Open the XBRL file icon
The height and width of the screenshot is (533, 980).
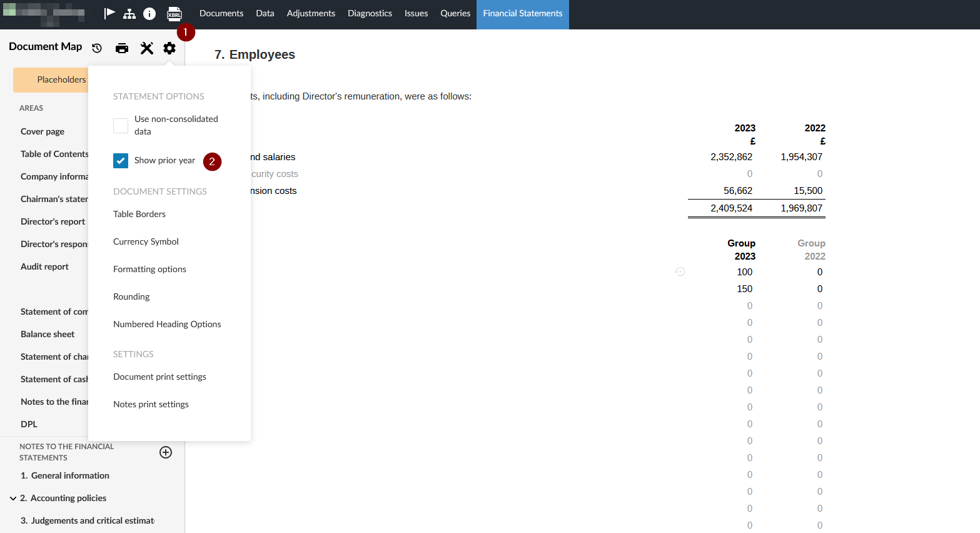174,14
